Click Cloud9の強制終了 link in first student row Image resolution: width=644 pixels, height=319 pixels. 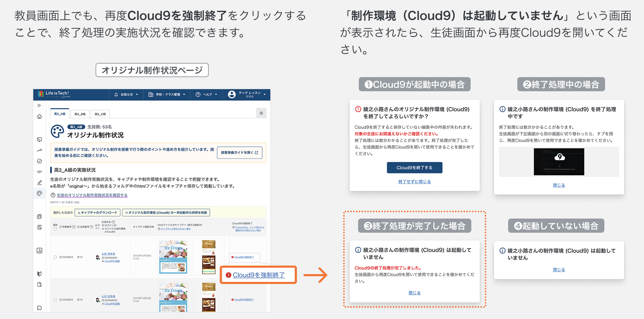click(244, 257)
